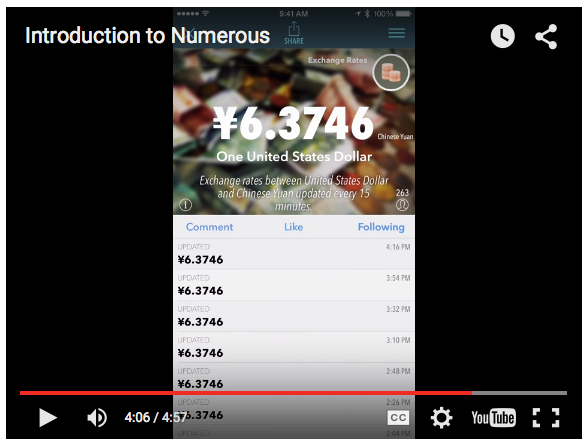Open the settings gear menu
Screen dimensions: 587x448
(x=441, y=417)
